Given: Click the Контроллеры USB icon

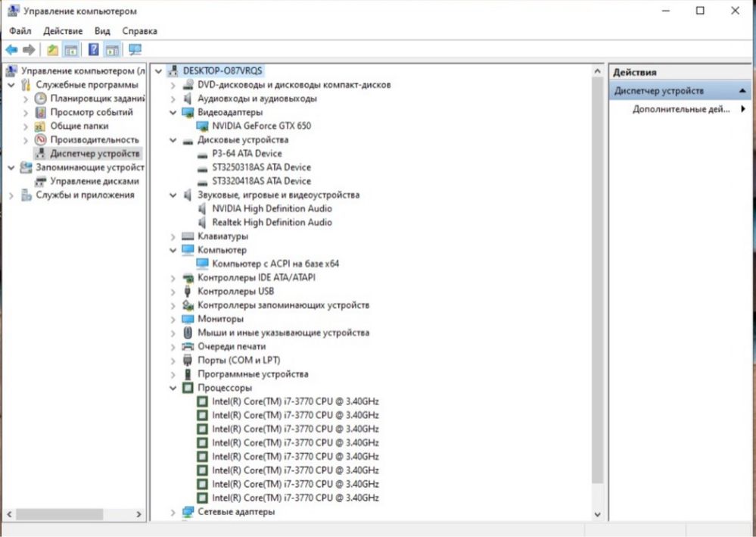Looking at the screenshot, I should pyautogui.click(x=188, y=292).
